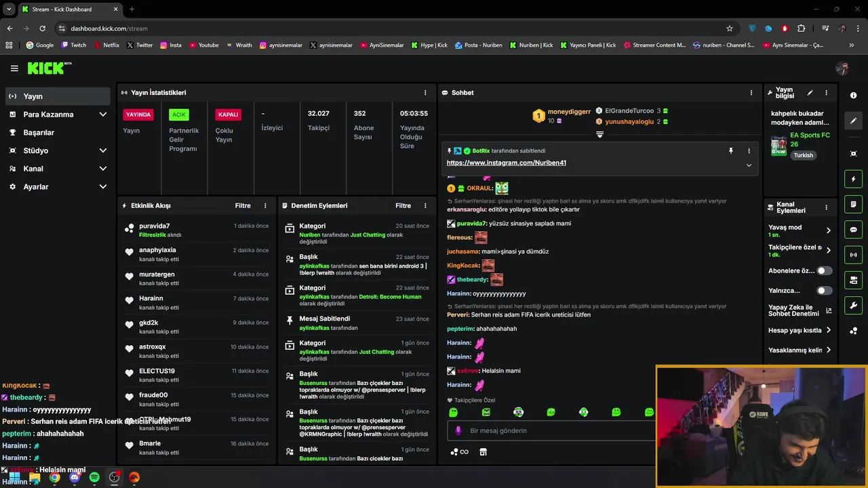Open the Nuriben41 Instagram link
868x488 pixels.
pos(506,163)
